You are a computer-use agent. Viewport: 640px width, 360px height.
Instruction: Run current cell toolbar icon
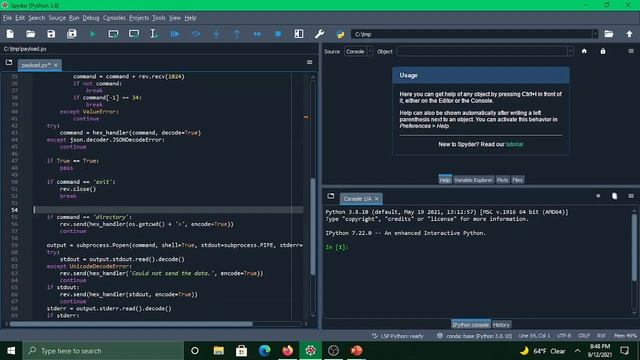pyautogui.click(x=113, y=34)
